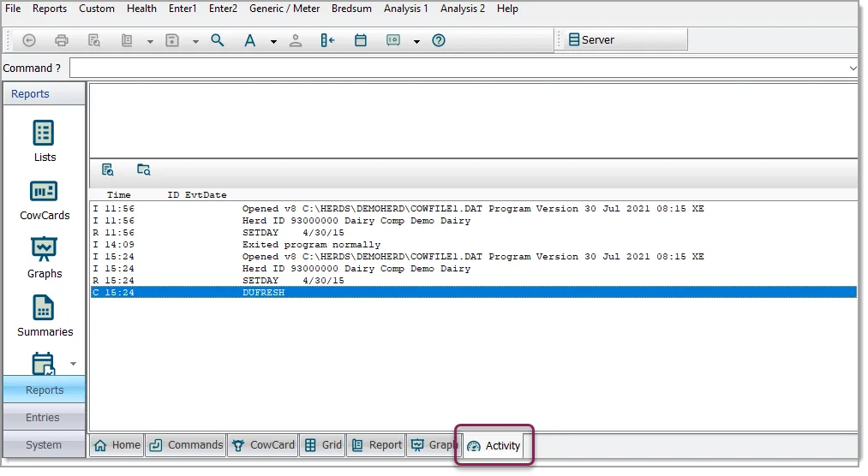Open the Health menu
Viewport: 868px width, 476px height.
coord(141,9)
